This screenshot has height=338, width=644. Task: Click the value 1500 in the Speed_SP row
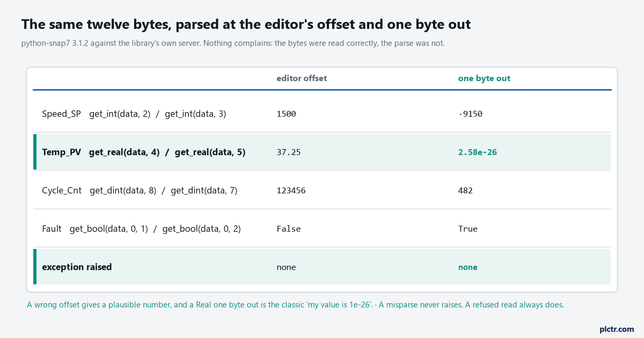[286, 114]
